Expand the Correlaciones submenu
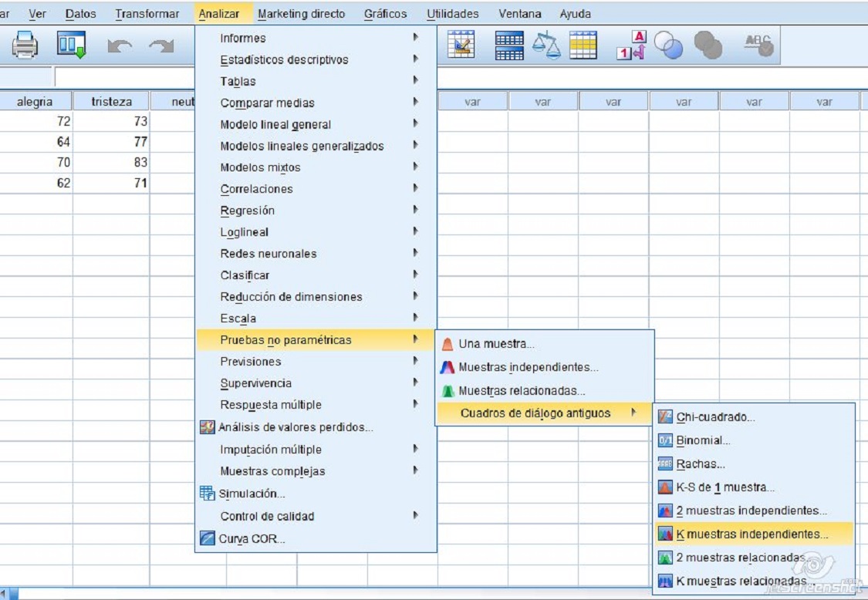868x600 pixels. [x=316, y=189]
